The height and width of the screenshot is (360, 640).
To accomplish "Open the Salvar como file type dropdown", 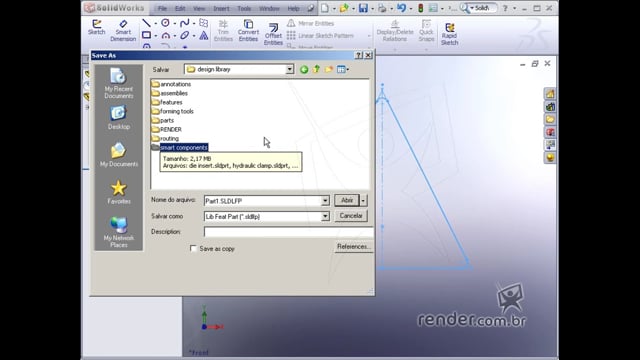I will pyautogui.click(x=325, y=216).
